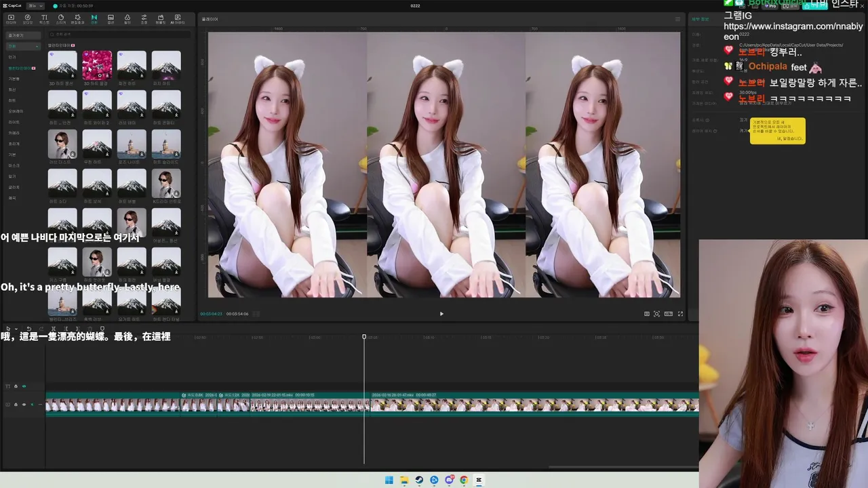868x488 pixels.
Task: Add a marker with the shield icon
Action: [x=102, y=329]
